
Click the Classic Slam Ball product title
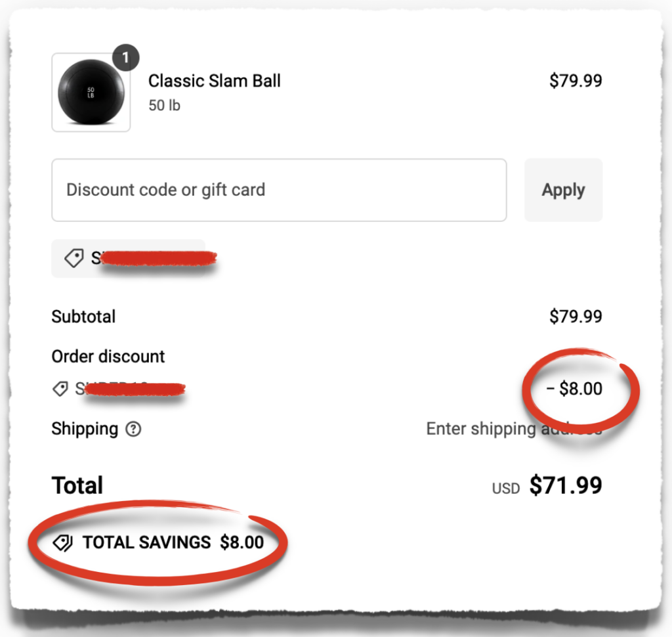pyautogui.click(x=215, y=81)
